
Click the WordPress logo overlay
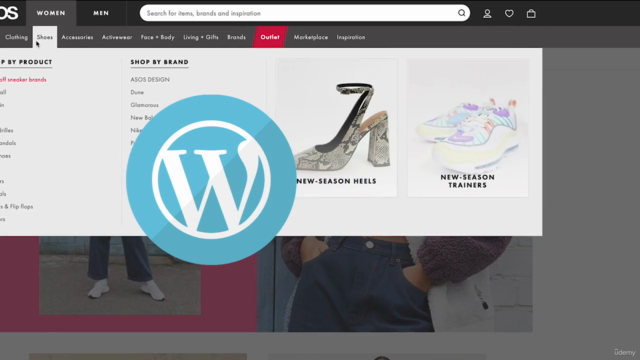[x=211, y=180]
